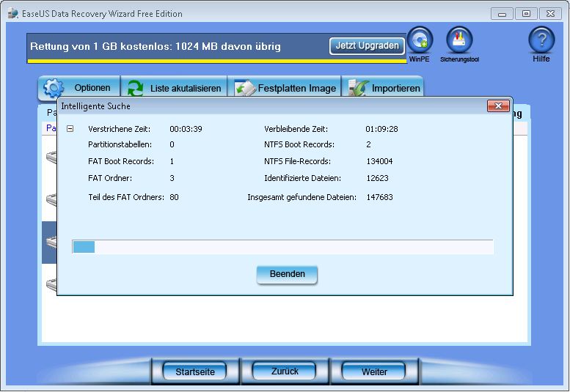The height and width of the screenshot is (392, 570).
Task: Click the EaseUS title bar app icon
Action: pos(12,13)
